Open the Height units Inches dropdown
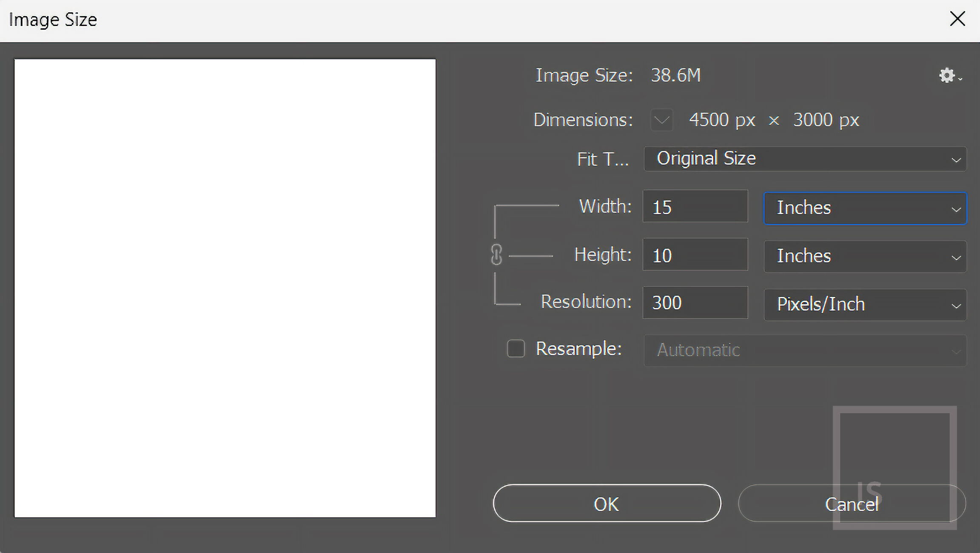This screenshot has height=553, width=980. tap(865, 257)
